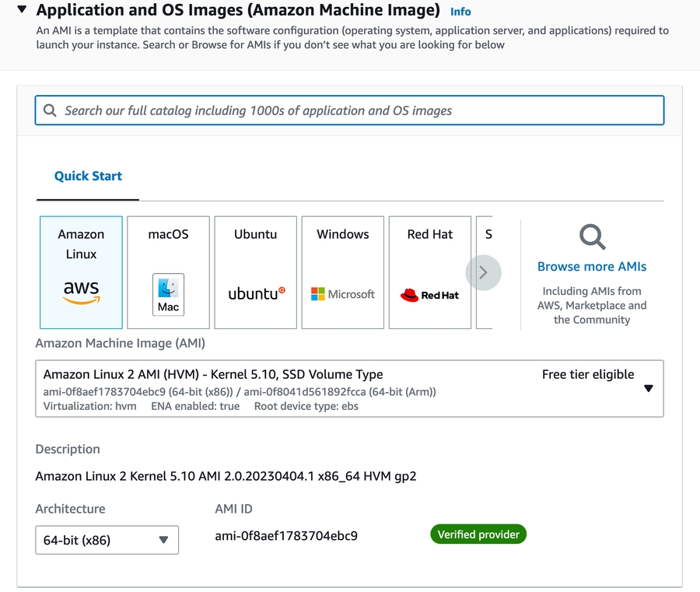The image size is (700, 592).
Task: Choose the macOS Mac icon tile
Action: tap(168, 272)
